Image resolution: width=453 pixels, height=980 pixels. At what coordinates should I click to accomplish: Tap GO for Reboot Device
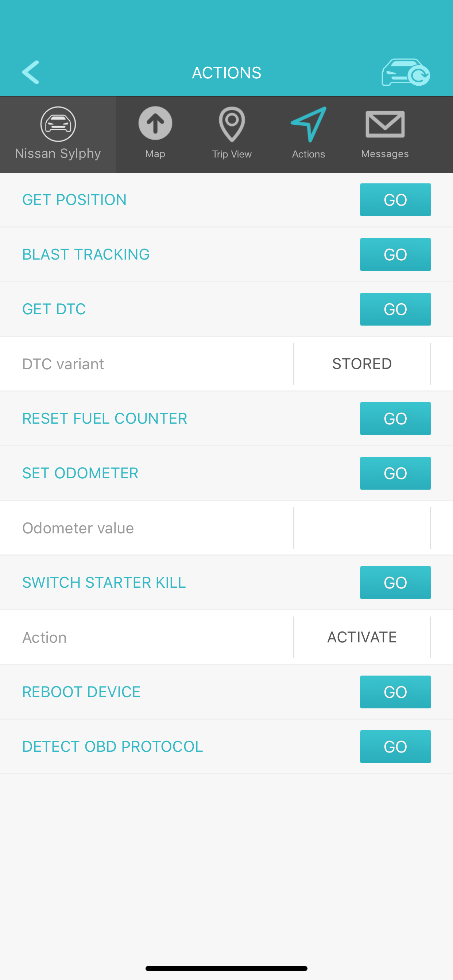pos(395,692)
